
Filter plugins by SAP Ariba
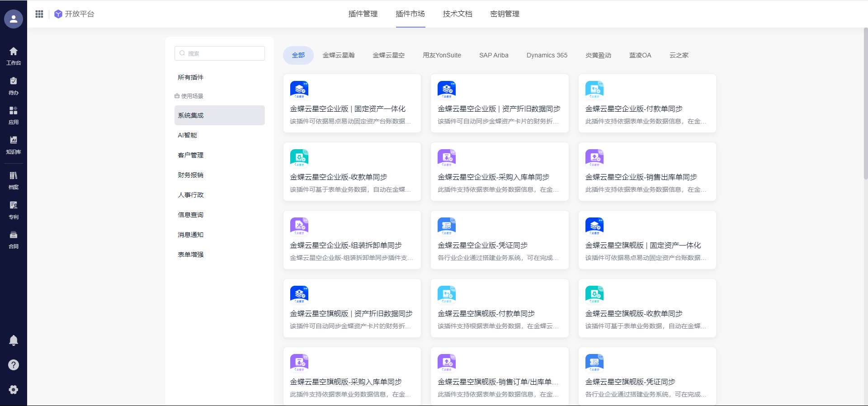[494, 56]
